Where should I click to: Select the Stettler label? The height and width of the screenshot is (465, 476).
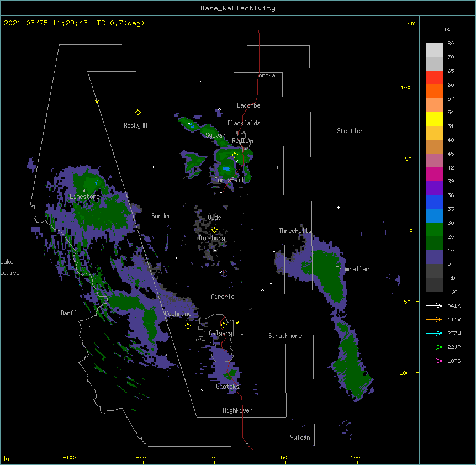tap(350, 131)
